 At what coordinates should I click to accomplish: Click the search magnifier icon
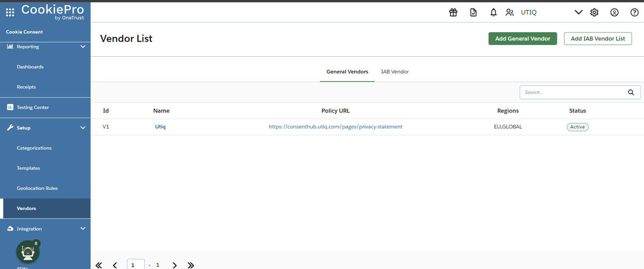[x=631, y=92]
